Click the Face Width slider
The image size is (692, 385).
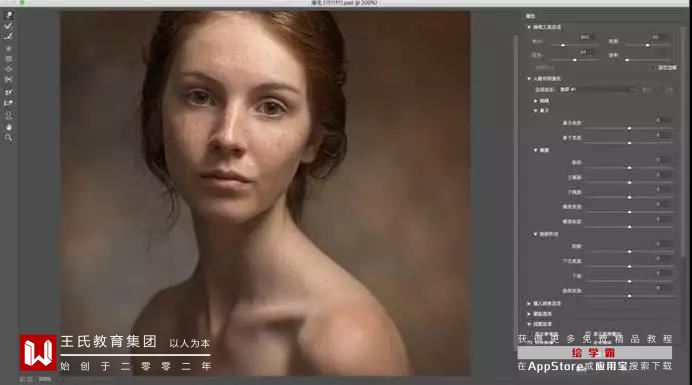coord(629,296)
